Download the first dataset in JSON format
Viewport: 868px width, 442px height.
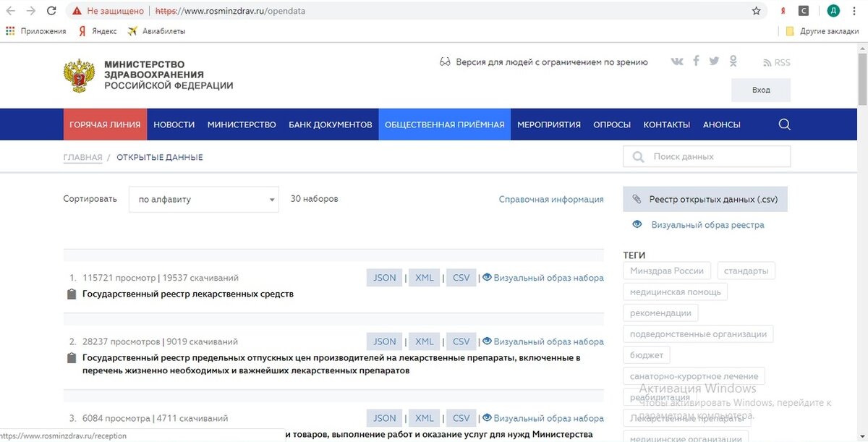pyautogui.click(x=384, y=277)
